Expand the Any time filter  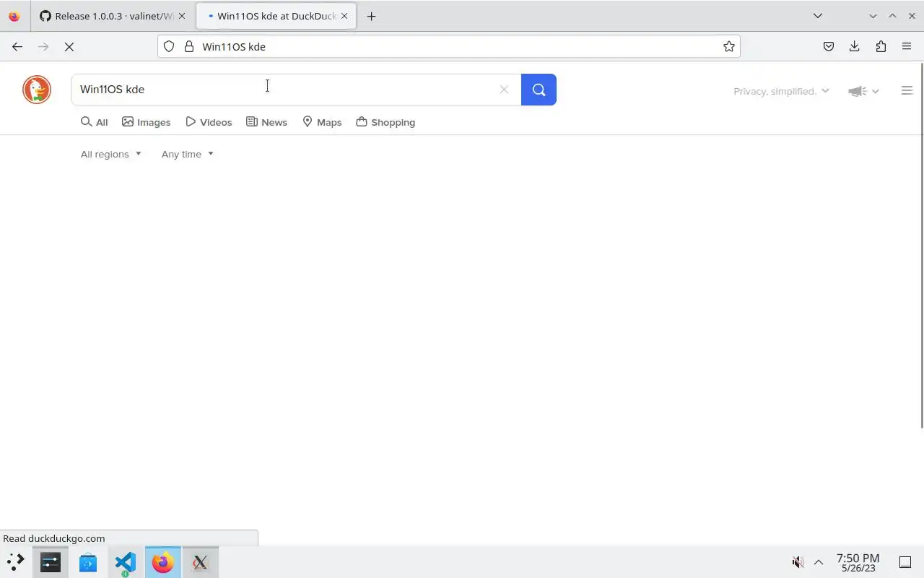coord(188,154)
